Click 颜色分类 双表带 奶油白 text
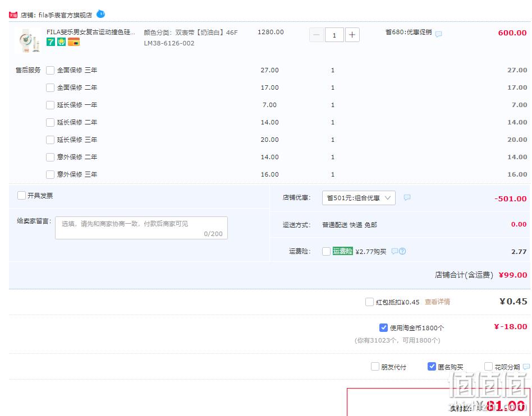 191,33
